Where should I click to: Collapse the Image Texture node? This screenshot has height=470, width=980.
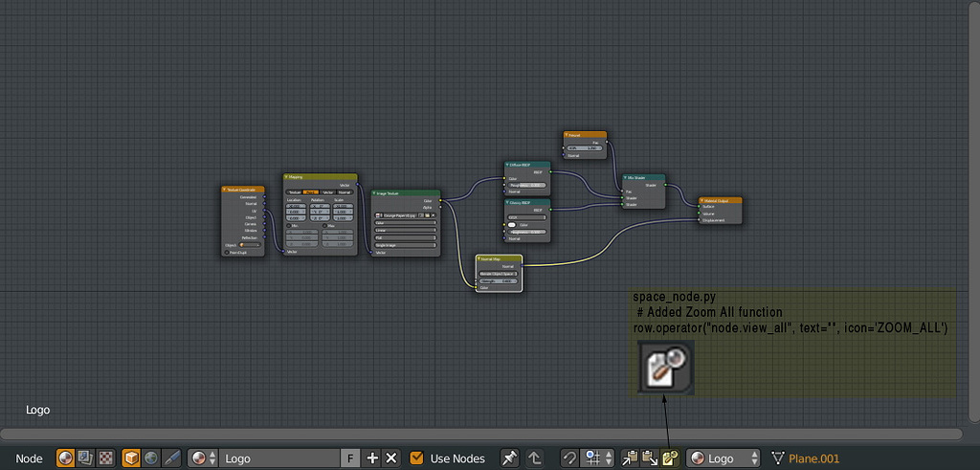click(x=374, y=193)
